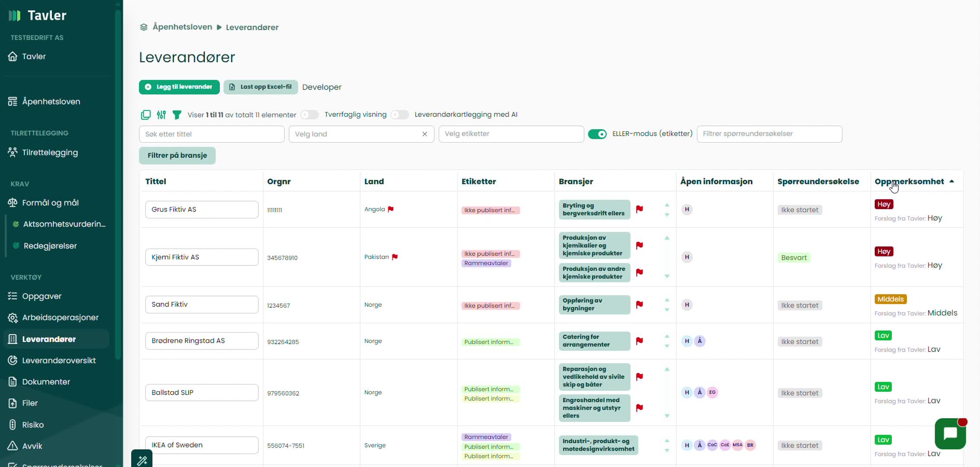The height and width of the screenshot is (467, 980).
Task: Click the copy icon left of the filter row
Action: pos(146,115)
